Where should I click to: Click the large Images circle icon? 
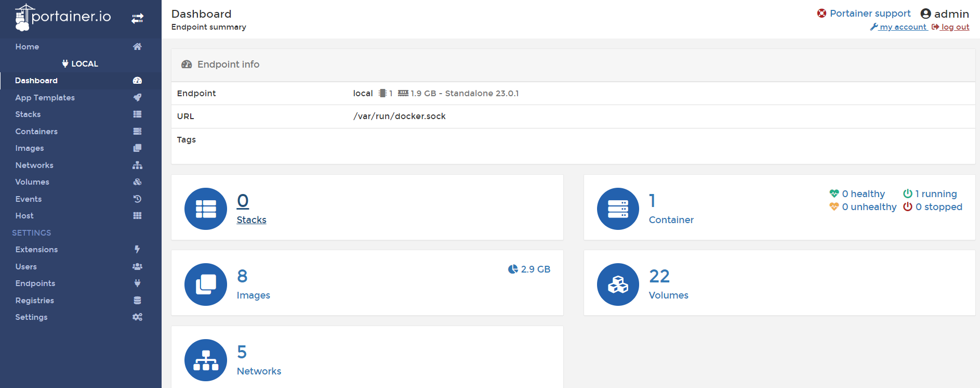(206, 284)
